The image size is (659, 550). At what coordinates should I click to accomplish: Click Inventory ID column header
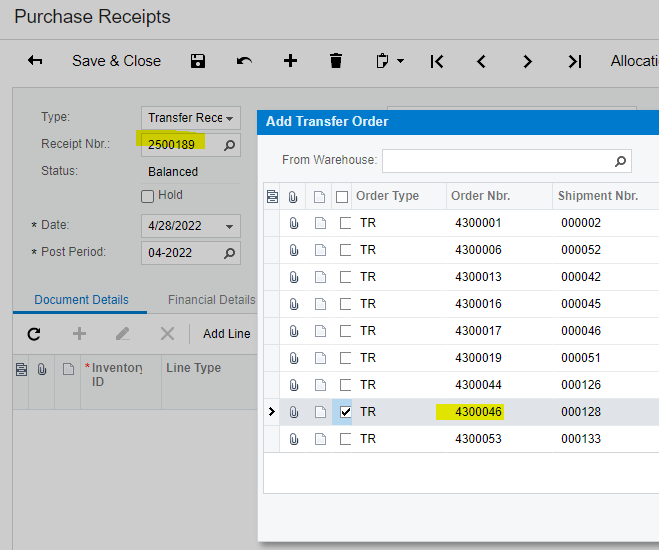(121, 382)
